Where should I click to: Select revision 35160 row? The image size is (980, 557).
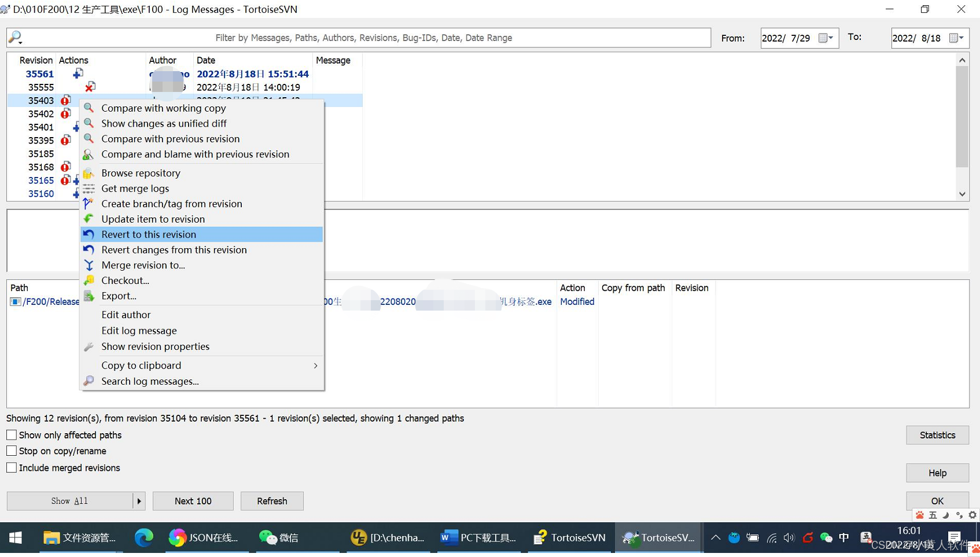(185, 194)
